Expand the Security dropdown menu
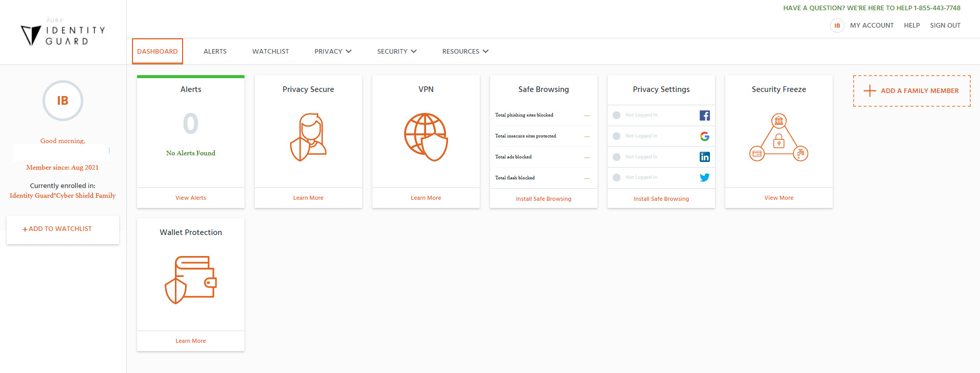Screen dimensions: 980x373 [397, 52]
